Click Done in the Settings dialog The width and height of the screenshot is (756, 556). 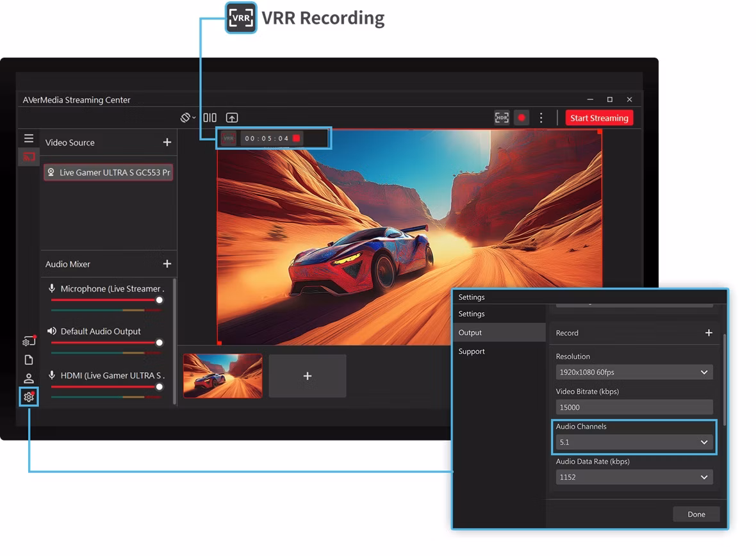pos(696,514)
